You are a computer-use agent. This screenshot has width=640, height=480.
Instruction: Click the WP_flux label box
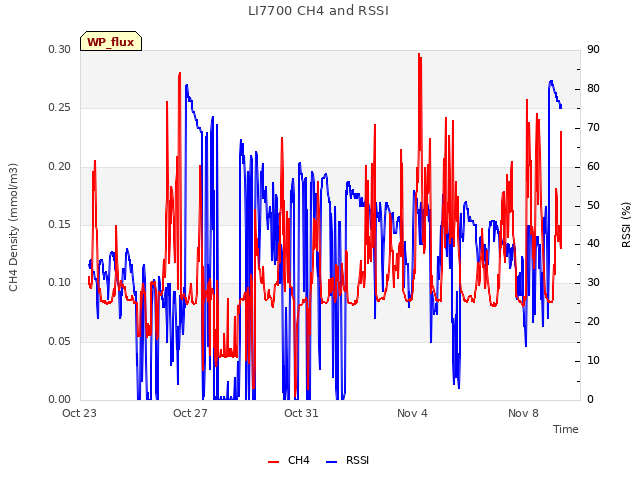[x=111, y=41]
